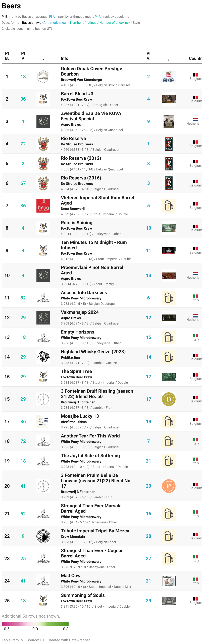Click the Info column header
This screenshot has height=644, width=204.
[x=65, y=58]
